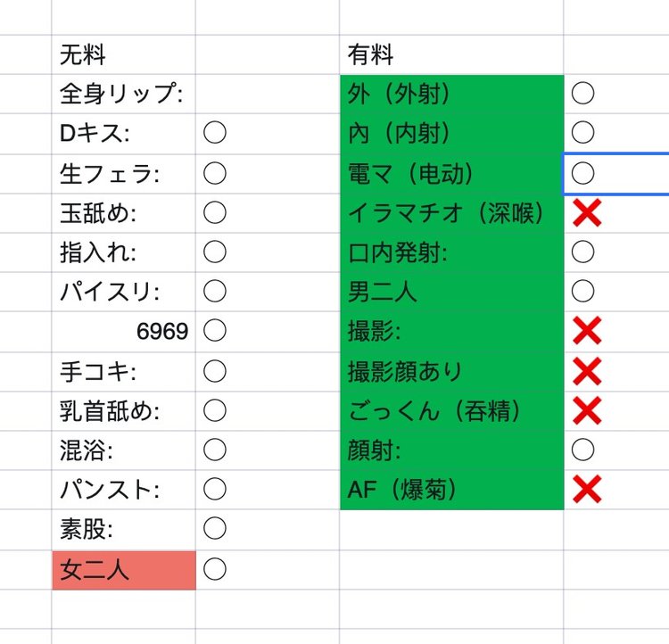This screenshot has height=644, width=669.
Task: Select the 全身リップ: cell
Action: (123, 94)
